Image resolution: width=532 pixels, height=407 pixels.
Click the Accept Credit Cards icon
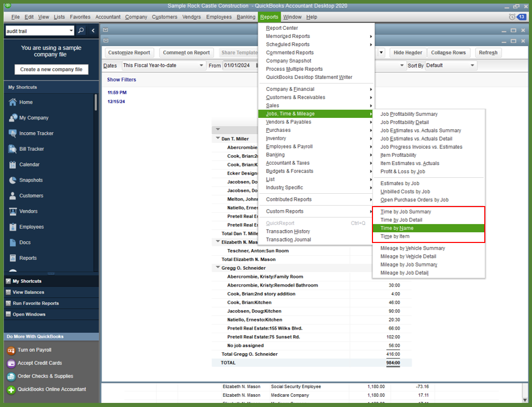(x=11, y=363)
